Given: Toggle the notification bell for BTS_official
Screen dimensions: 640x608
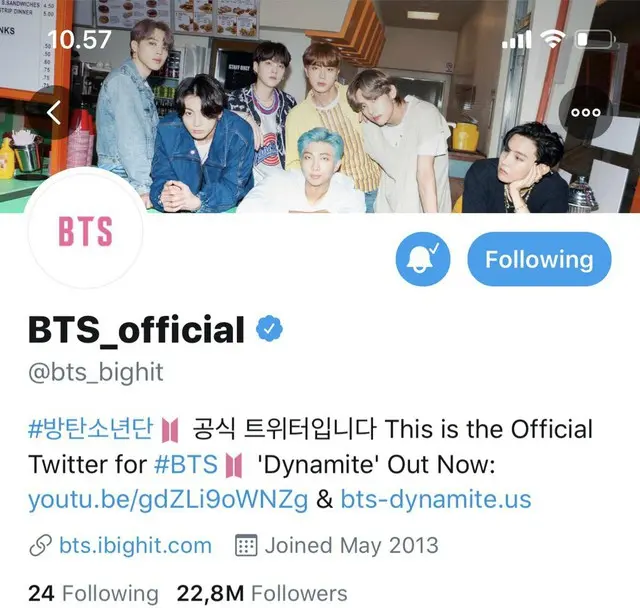Looking at the screenshot, I should coord(422,259).
